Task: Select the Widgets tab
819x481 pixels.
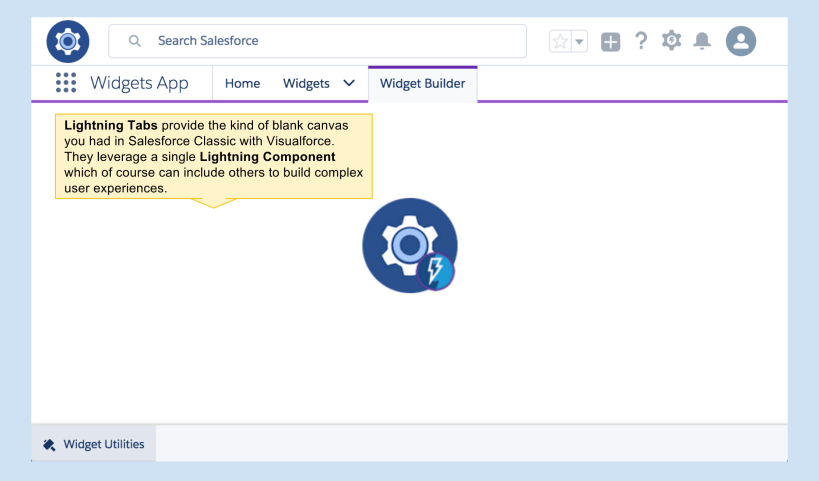Action: coord(306,84)
